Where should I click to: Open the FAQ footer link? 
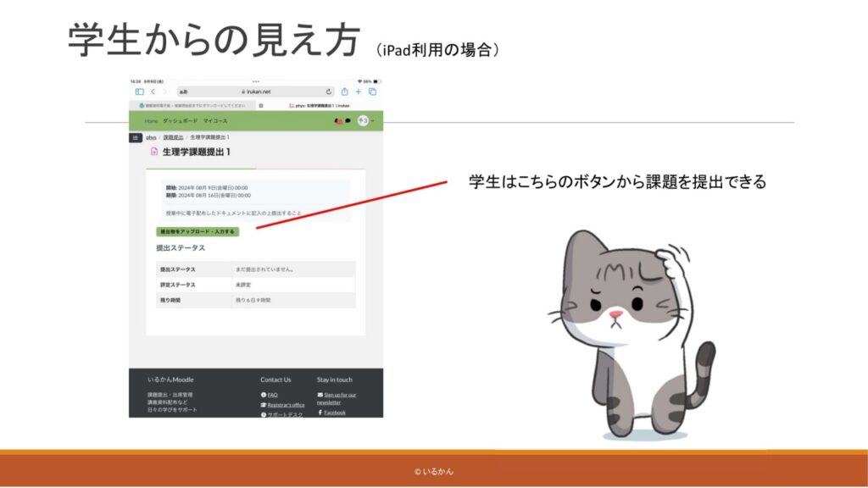pos(272,395)
